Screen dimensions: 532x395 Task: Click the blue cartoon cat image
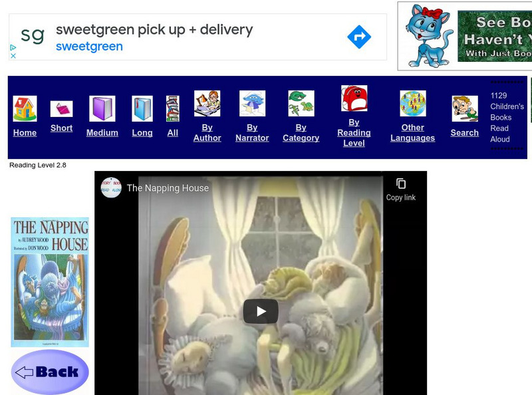[x=429, y=36]
